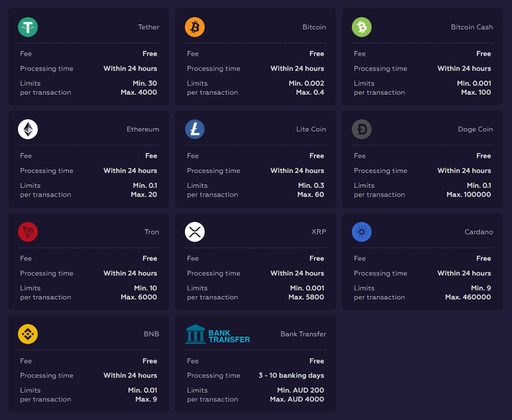
Task: Click BNB's Min. 0.01 value
Action: (x=143, y=390)
